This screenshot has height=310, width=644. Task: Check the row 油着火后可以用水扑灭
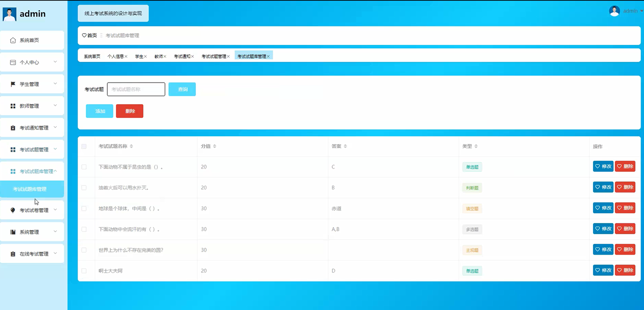pos(84,188)
